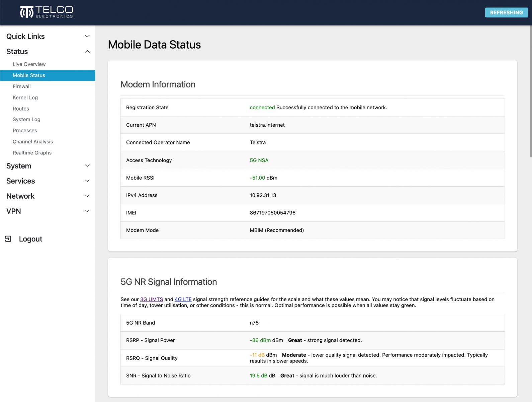
Task: Click the Mobile Data Status page title
Action: pos(154,45)
